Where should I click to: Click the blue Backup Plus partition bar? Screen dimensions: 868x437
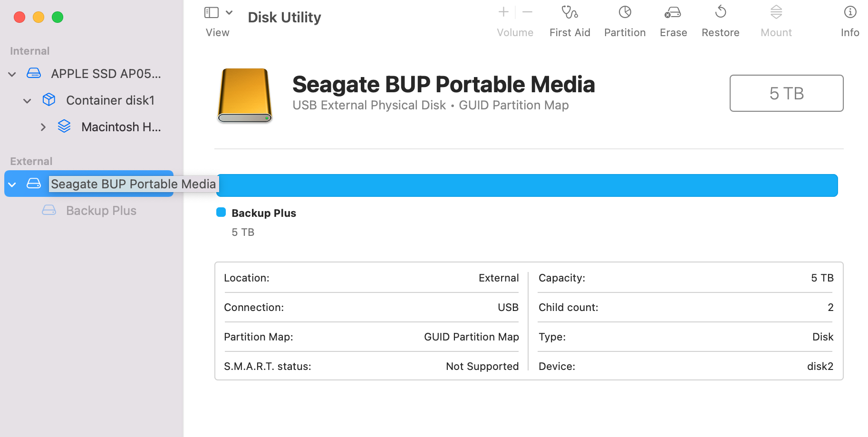tap(527, 185)
